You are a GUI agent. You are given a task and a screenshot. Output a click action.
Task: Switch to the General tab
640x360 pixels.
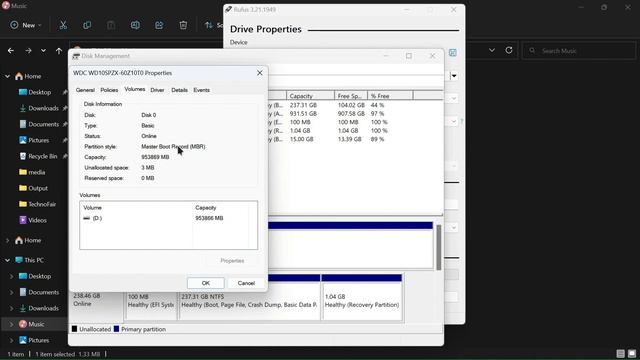85,90
